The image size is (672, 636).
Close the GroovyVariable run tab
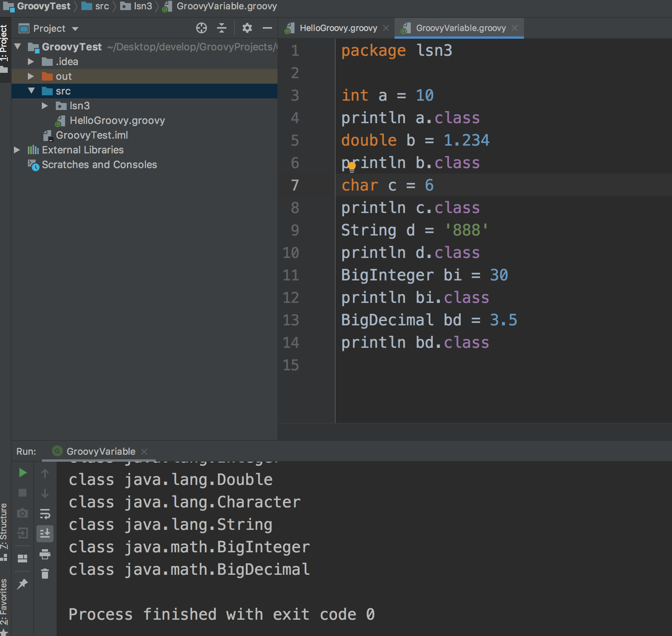point(144,452)
